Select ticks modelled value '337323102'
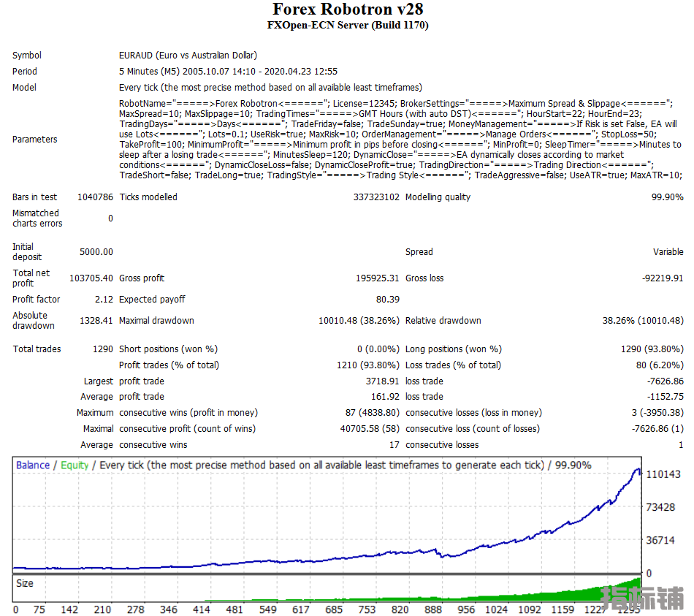The width and height of the screenshot is (694, 616). 376,197
